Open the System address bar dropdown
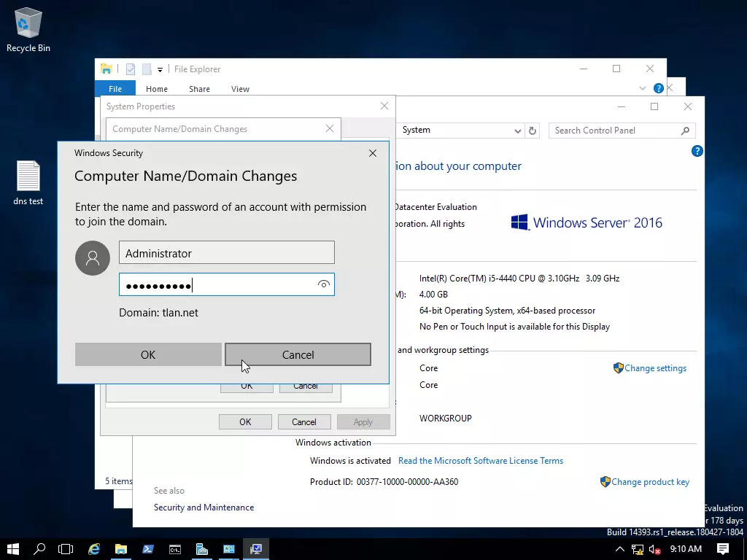The width and height of the screenshot is (747, 560). click(517, 131)
